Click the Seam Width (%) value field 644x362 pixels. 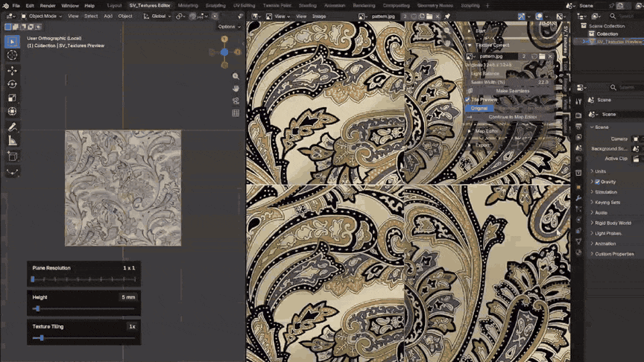(508, 82)
